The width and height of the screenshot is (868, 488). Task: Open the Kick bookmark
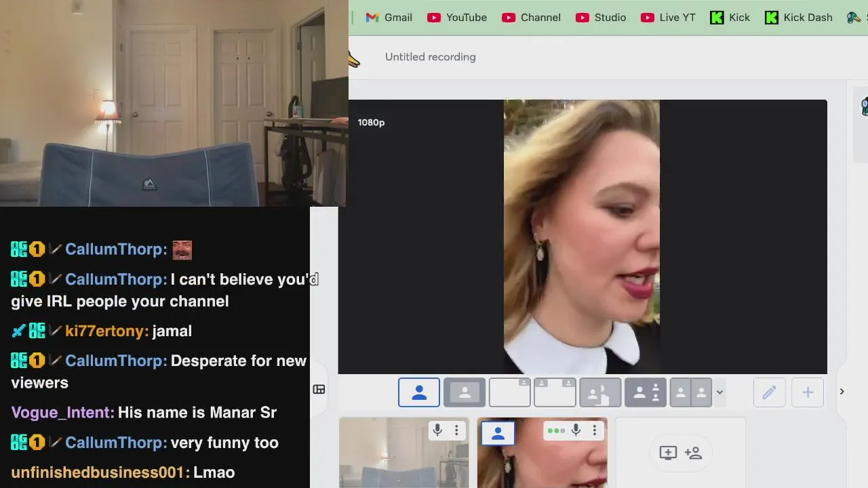coord(730,18)
